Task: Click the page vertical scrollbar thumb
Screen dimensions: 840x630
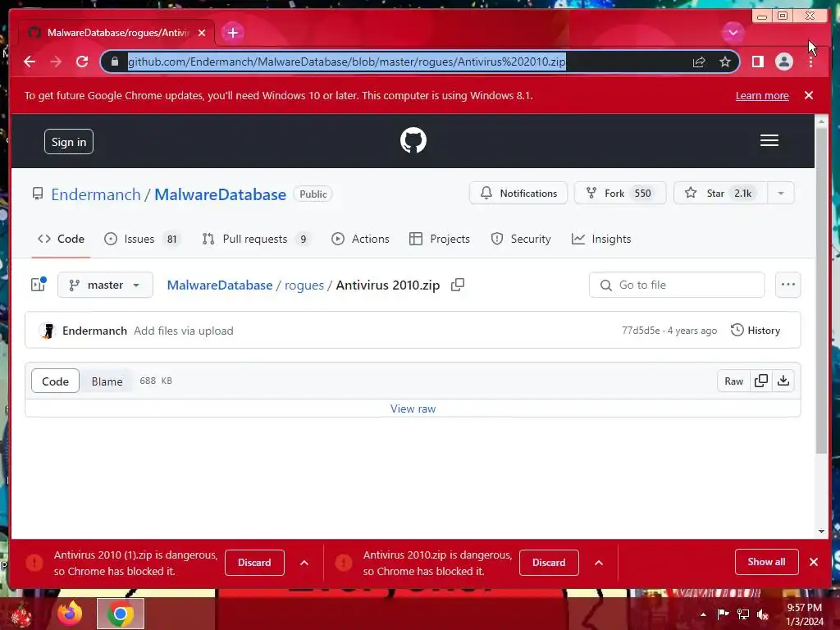Action: point(821,290)
